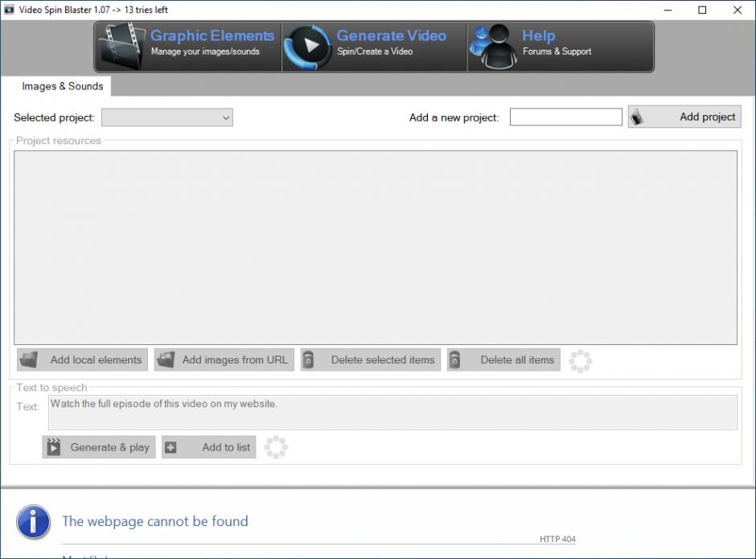Click the film folder icon for Graphic Elements
756x559 pixels.
click(x=121, y=47)
